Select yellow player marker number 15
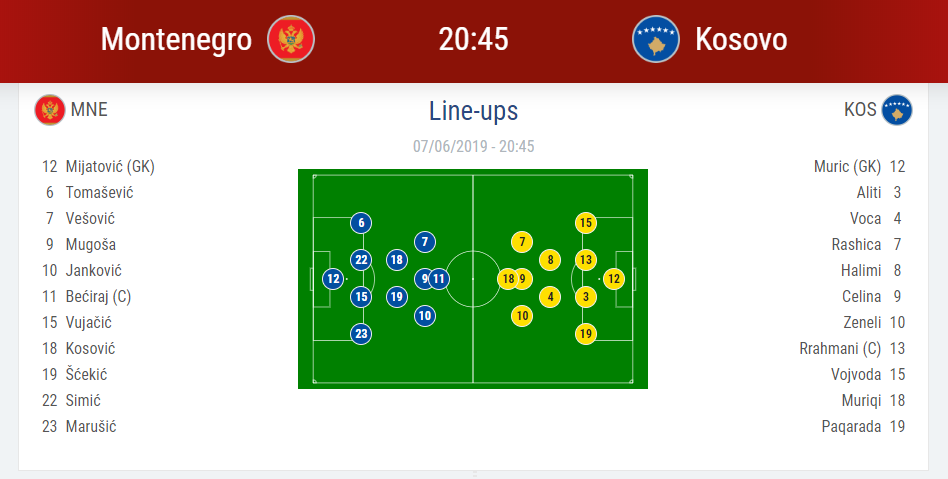The width and height of the screenshot is (948, 479). tap(585, 223)
